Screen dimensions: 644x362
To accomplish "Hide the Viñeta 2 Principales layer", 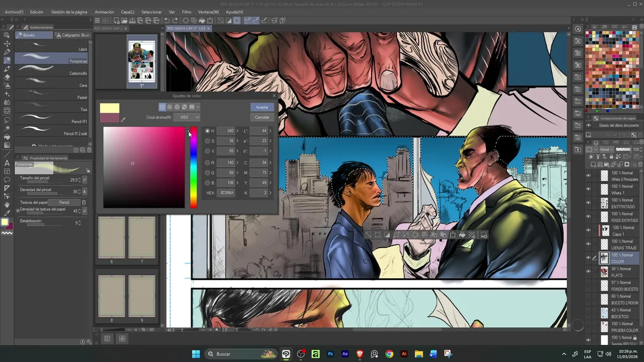I will click(x=588, y=175).
